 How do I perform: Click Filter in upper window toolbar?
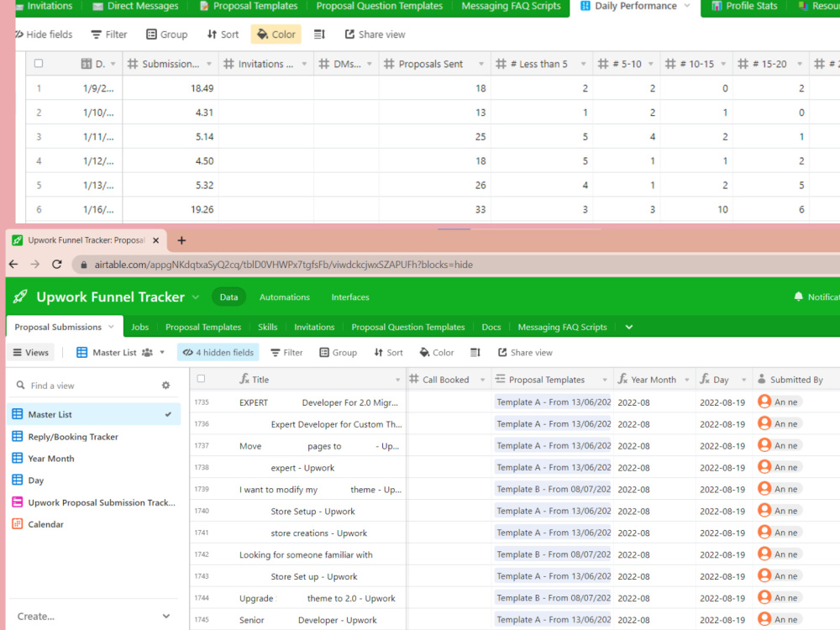[x=108, y=34]
